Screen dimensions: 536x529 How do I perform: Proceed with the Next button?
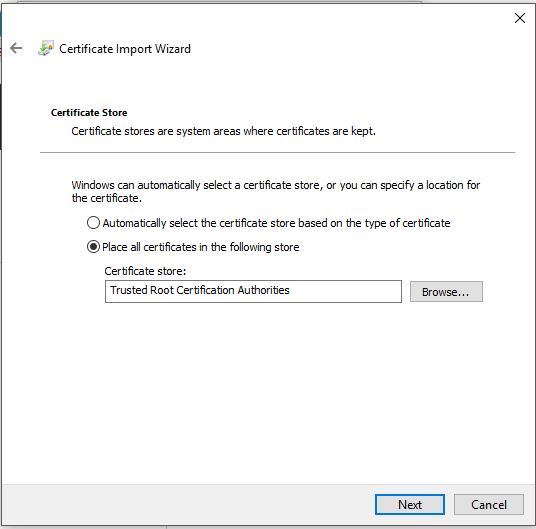point(410,504)
